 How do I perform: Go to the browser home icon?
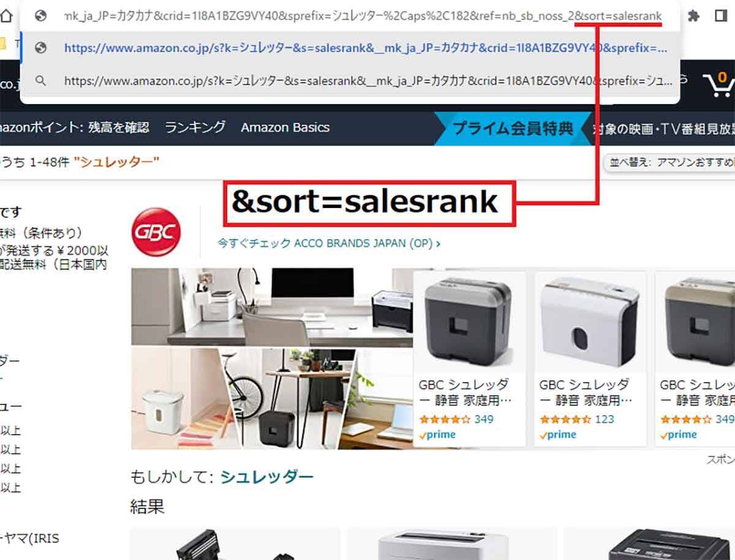(x=6, y=17)
